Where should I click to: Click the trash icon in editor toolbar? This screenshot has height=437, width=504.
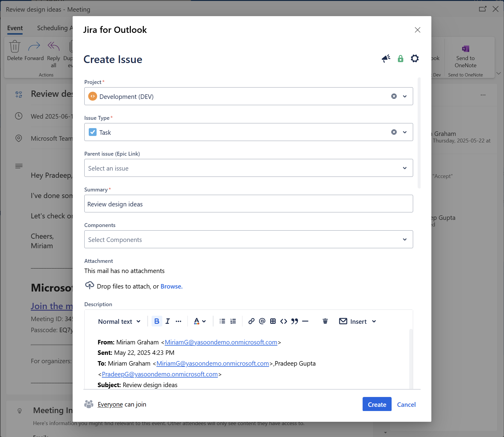pos(325,321)
